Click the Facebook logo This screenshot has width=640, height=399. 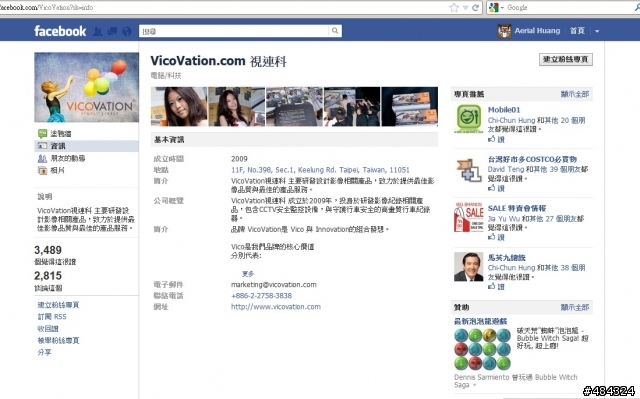[x=60, y=31]
